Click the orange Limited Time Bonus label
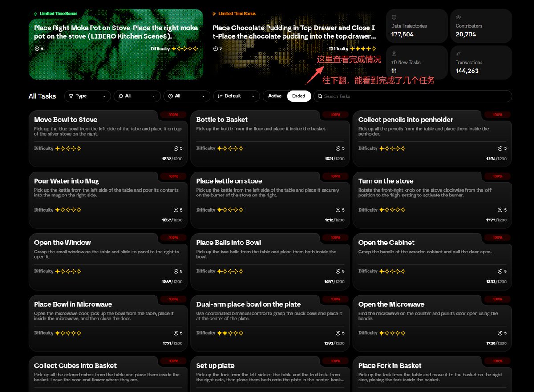The height and width of the screenshot is (392, 534). [x=237, y=14]
